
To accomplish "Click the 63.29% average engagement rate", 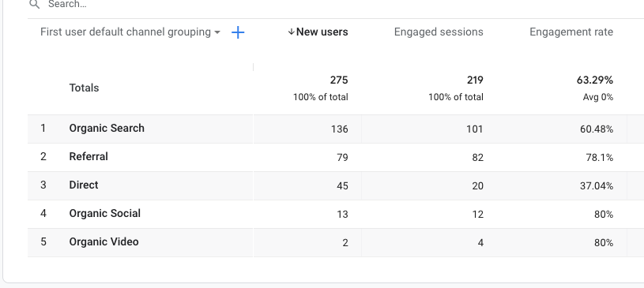I will pyautogui.click(x=595, y=80).
